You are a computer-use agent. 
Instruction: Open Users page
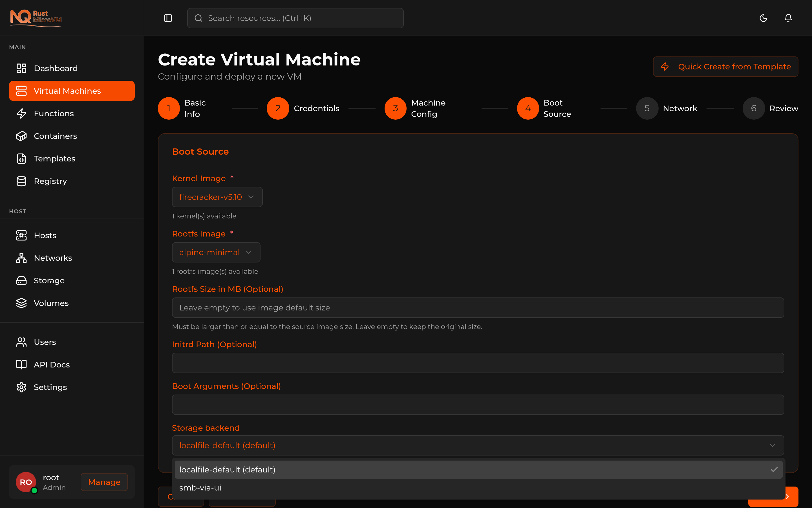click(72, 342)
